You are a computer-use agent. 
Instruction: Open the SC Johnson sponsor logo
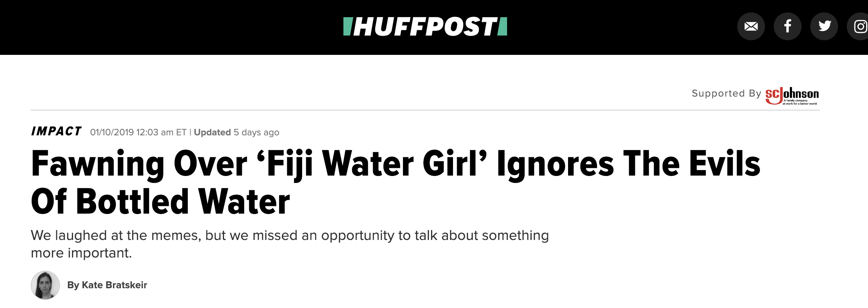792,96
